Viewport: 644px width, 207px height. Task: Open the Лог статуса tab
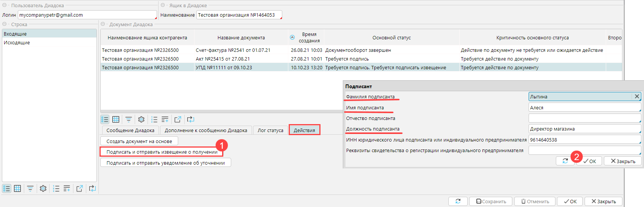point(270,130)
